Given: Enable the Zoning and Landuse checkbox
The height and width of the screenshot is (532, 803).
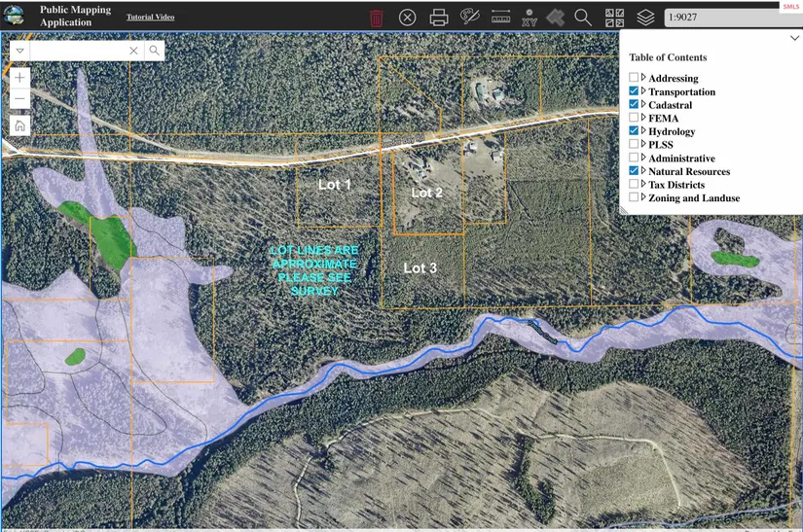Looking at the screenshot, I should [x=634, y=196].
